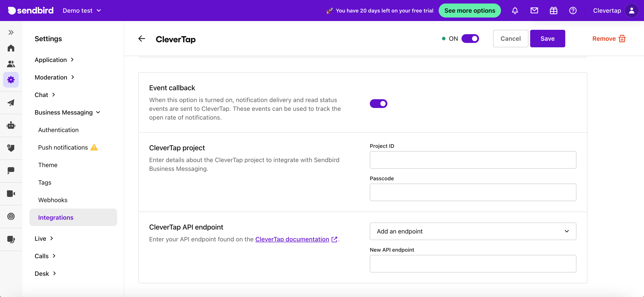Click the CleverTap page title

[x=175, y=39]
